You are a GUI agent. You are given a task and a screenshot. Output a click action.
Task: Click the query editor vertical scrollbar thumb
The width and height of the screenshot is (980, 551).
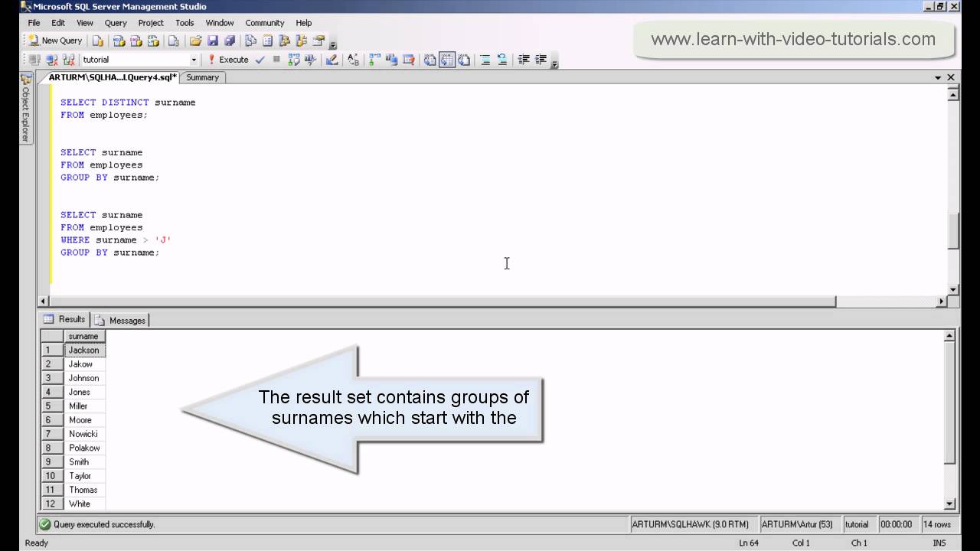tap(953, 230)
